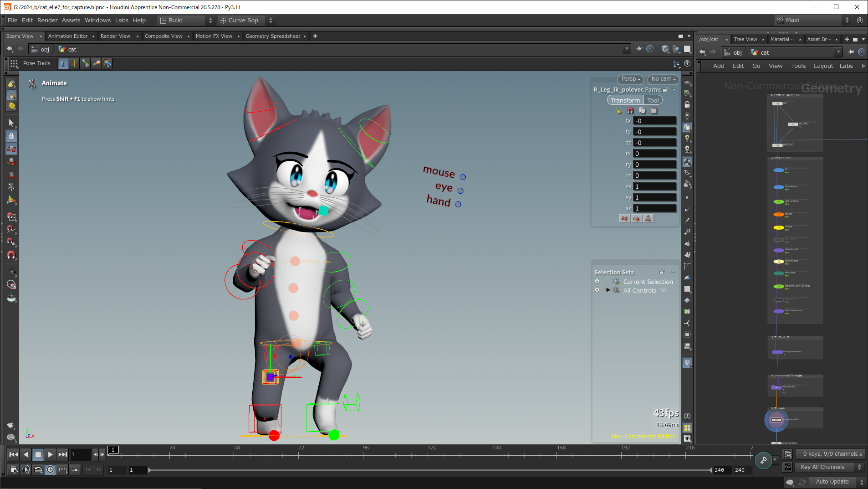Screen dimensions: 868x489
Task: Open the No cam camera dropdown
Action: (663, 79)
